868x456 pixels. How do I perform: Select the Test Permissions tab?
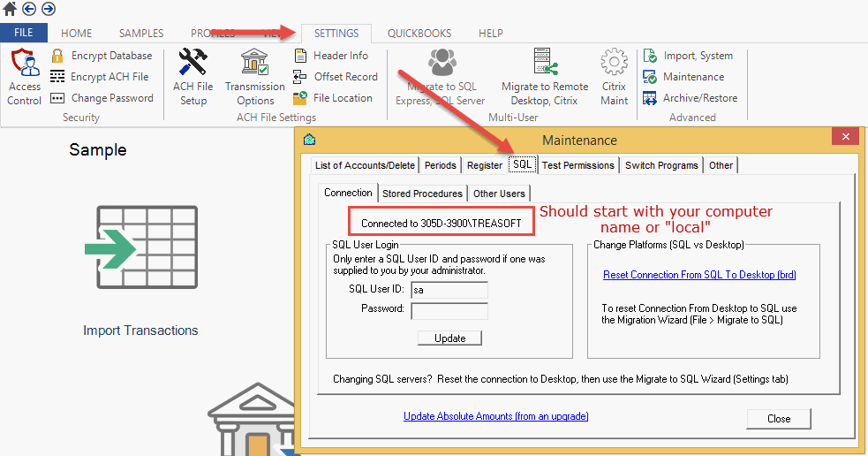pos(577,165)
